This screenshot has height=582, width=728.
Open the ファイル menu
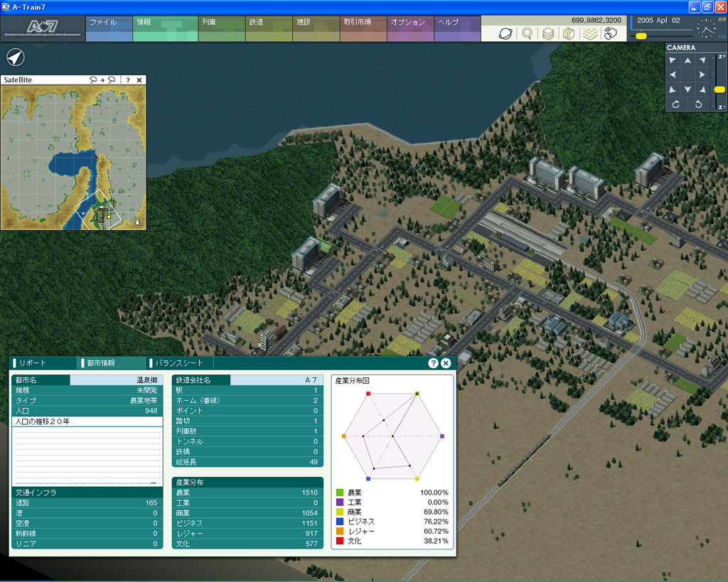109,28
